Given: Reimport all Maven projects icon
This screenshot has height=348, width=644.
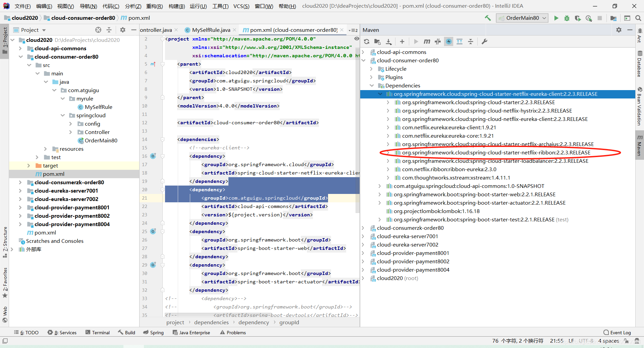Looking at the screenshot, I should (367, 42).
